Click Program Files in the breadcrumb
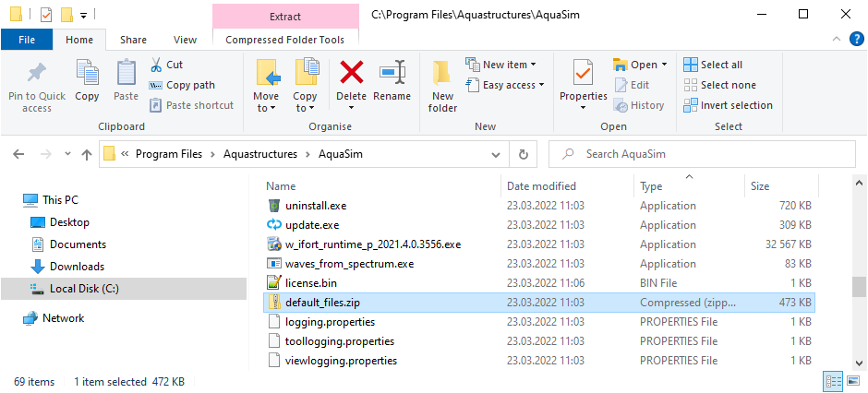The image size is (868, 393). click(x=169, y=154)
